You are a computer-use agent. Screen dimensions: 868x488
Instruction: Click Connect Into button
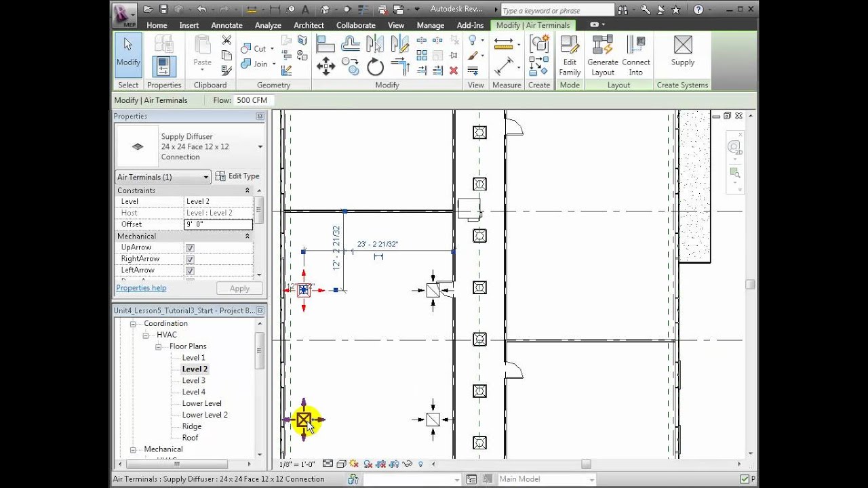pos(635,56)
